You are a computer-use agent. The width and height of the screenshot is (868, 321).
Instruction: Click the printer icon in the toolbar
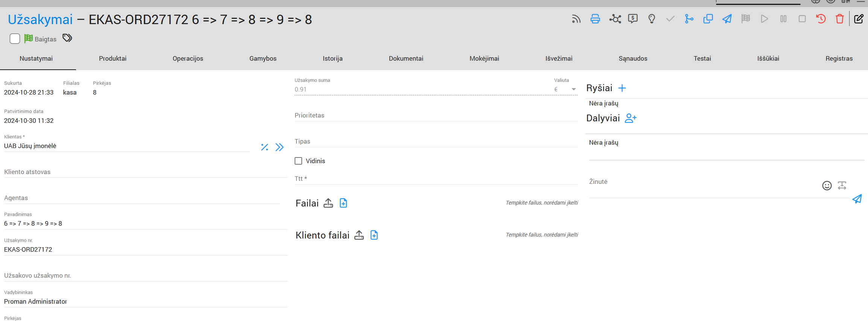[x=595, y=19]
